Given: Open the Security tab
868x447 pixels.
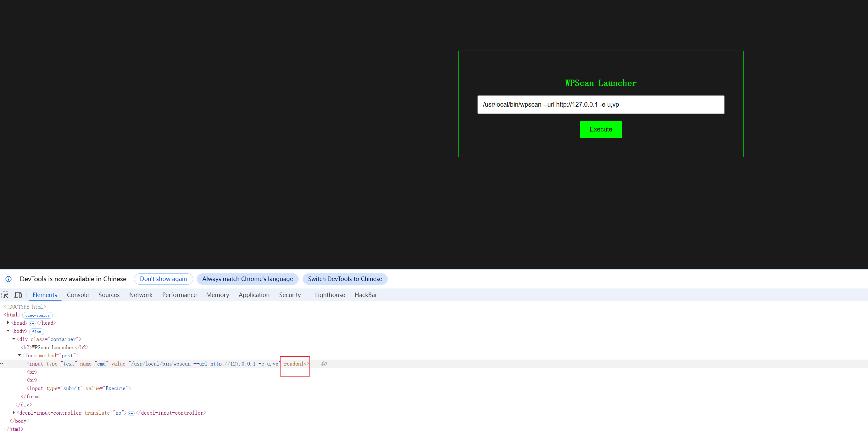Looking at the screenshot, I should click(x=290, y=295).
